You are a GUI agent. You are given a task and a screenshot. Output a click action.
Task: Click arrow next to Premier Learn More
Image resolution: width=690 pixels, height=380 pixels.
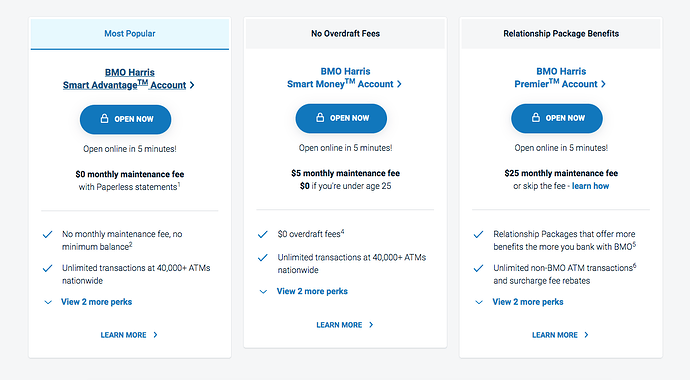[x=586, y=335]
